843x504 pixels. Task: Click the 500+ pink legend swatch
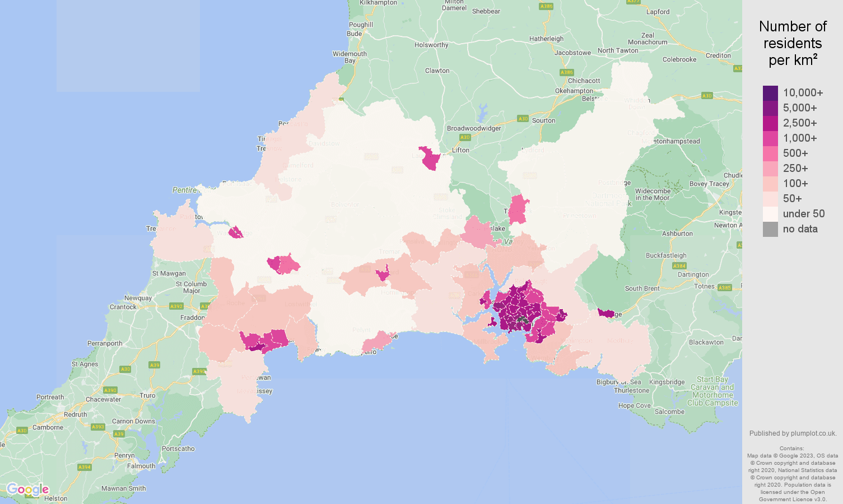click(x=770, y=153)
